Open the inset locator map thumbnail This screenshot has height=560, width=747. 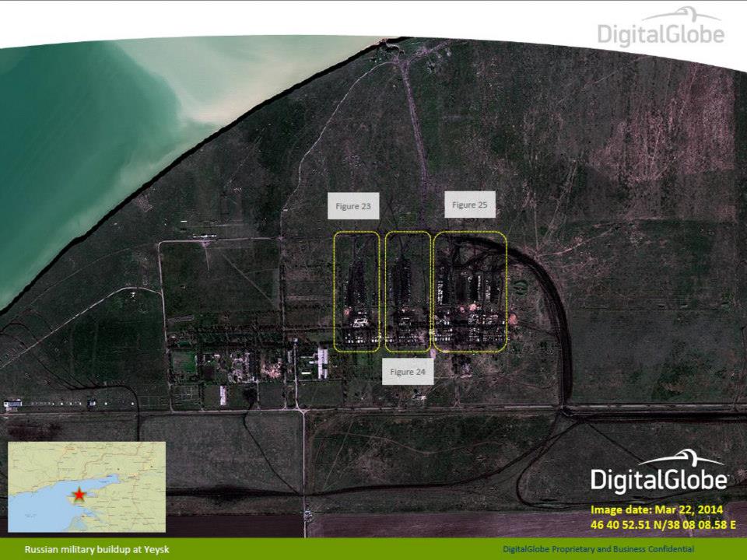(x=86, y=487)
